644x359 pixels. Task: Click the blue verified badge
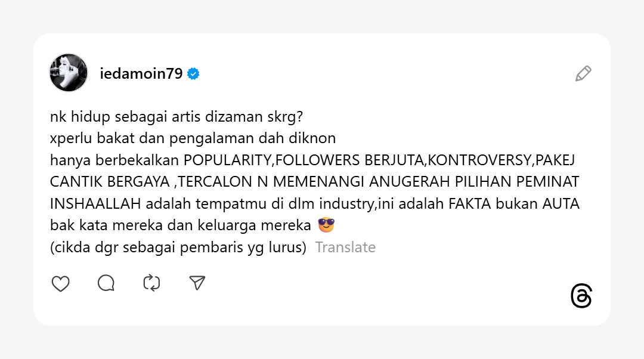click(x=193, y=73)
